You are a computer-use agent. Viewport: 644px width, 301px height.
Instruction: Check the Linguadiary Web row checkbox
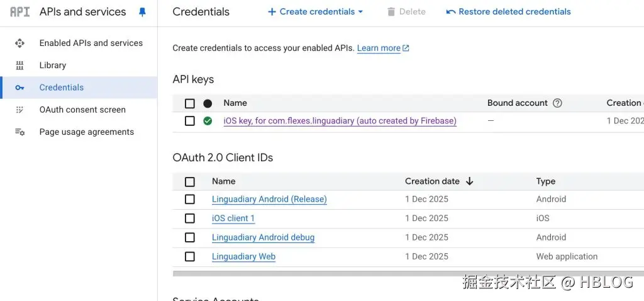190,256
